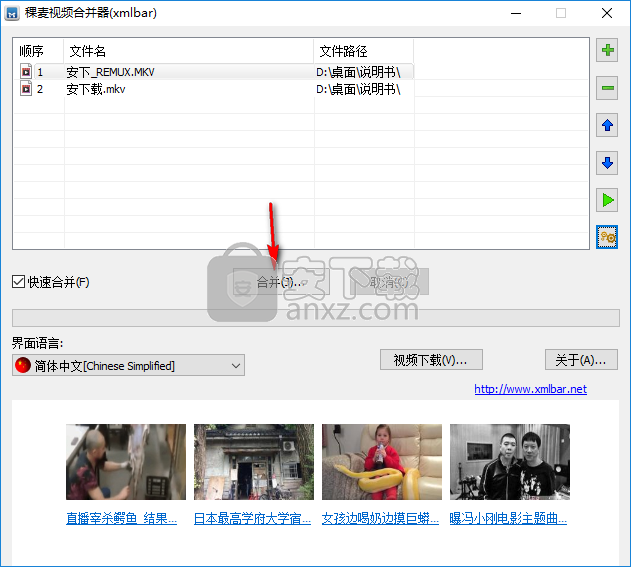Move selected file down with blue arrow

coord(607,163)
